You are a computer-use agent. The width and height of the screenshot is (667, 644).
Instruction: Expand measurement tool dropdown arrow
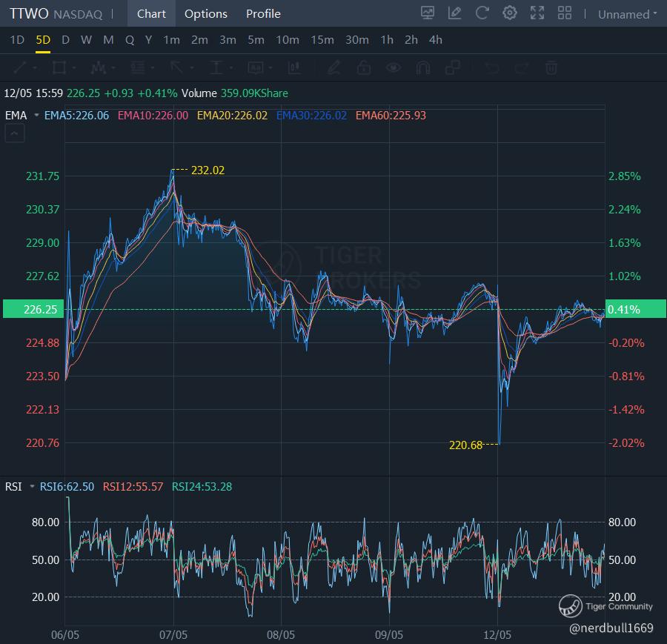tap(231, 67)
